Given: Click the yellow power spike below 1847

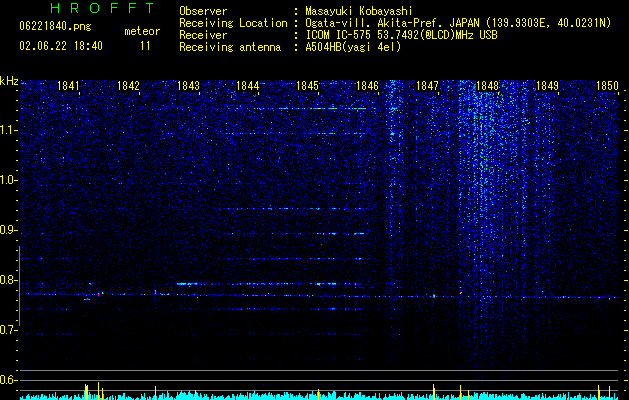Looking at the screenshot, I should pos(434,392).
